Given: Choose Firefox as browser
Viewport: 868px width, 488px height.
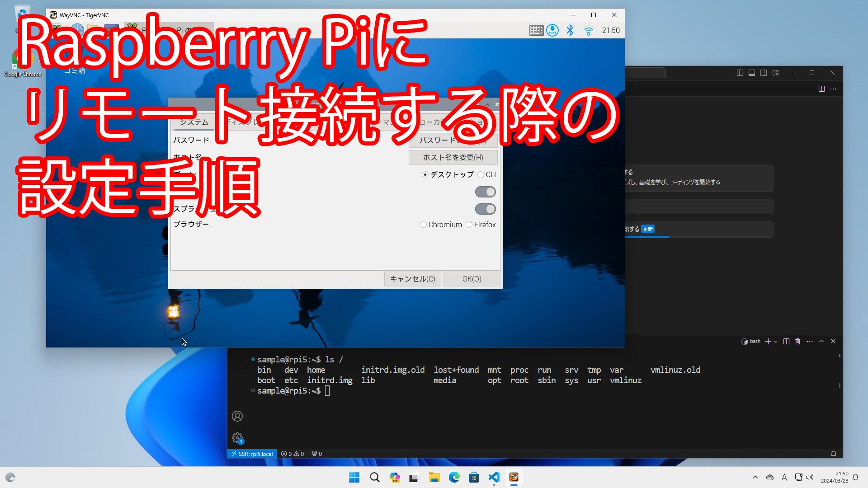Looking at the screenshot, I should [x=481, y=225].
